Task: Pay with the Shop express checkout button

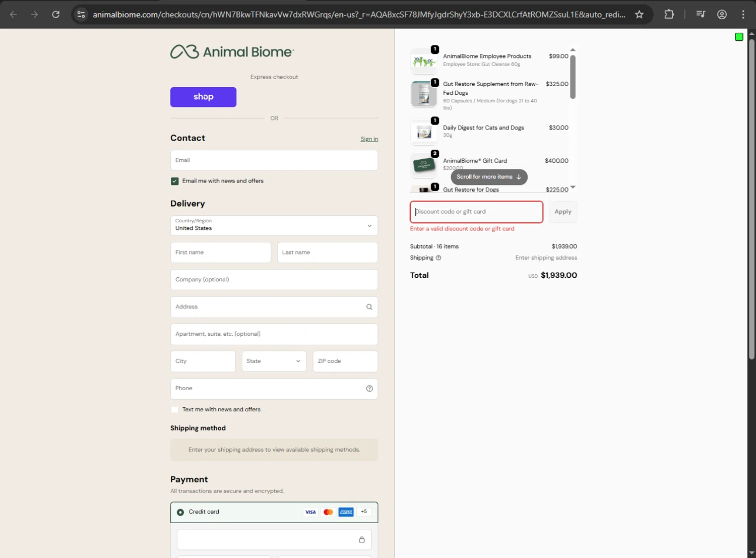Action: pyautogui.click(x=203, y=97)
